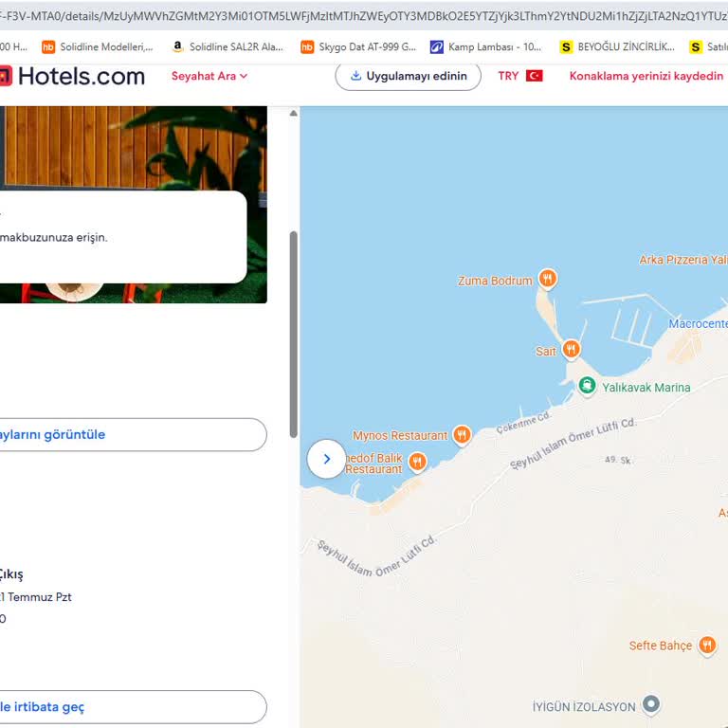Click the Sait restaurant map pin
The image size is (728, 728).
point(571,349)
